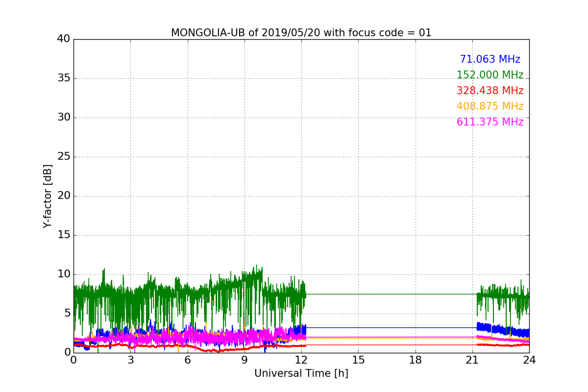588x392 pixels.
Task: Click the 'Y-factor [dB]' axis label
Action: [48, 196]
